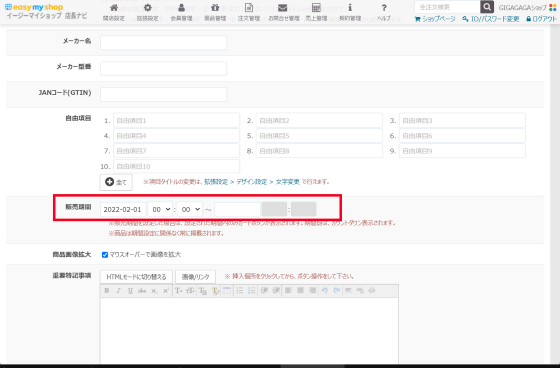Toggle underline in the editor toolbar
The height and width of the screenshot is (368, 560).
click(x=130, y=291)
